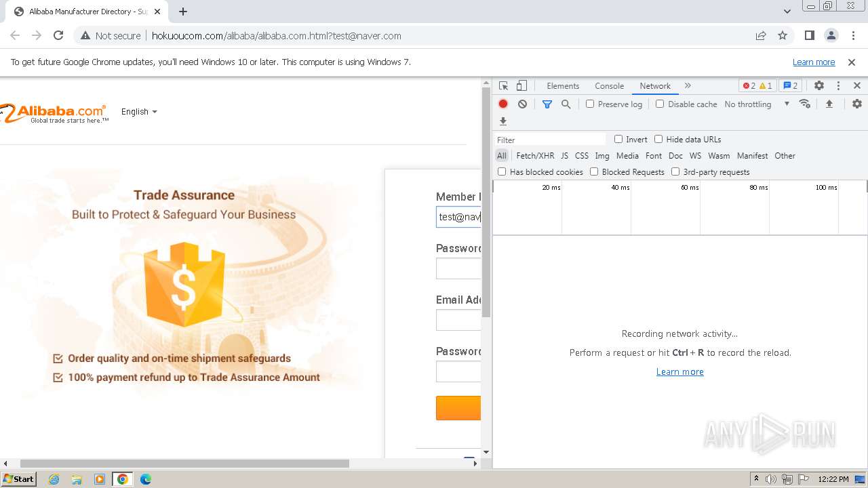Click the blue issues counter badge
868x488 pixels.
[x=790, y=86]
